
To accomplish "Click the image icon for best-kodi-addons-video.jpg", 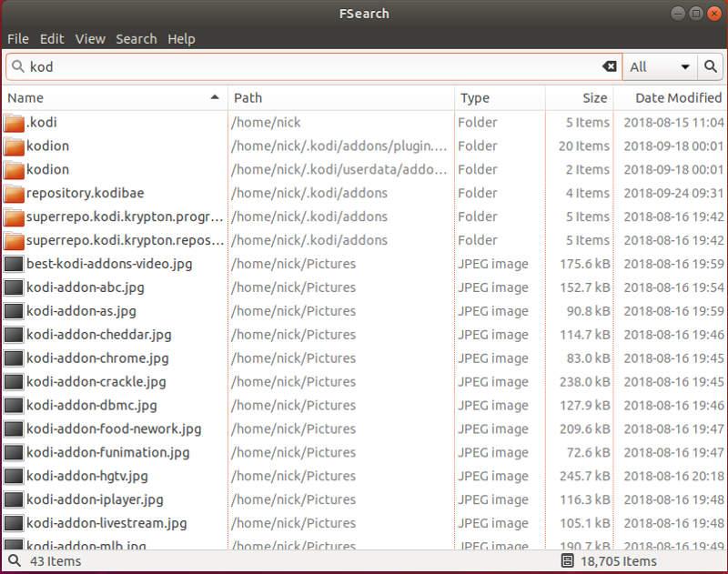I will (x=12, y=264).
